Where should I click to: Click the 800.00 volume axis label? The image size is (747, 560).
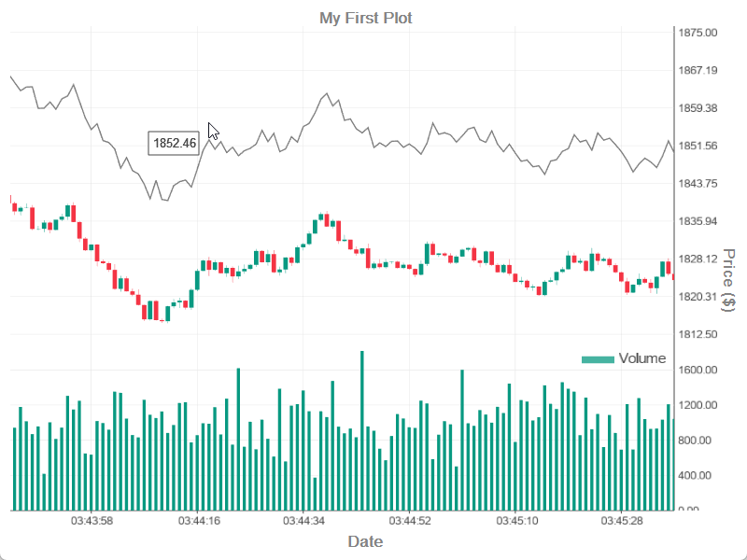tap(698, 441)
